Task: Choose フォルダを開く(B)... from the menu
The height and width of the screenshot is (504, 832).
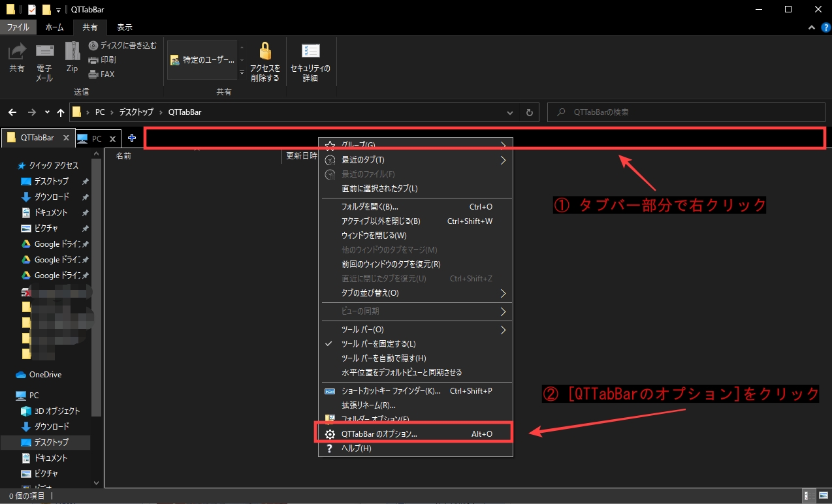Action: (x=415, y=207)
